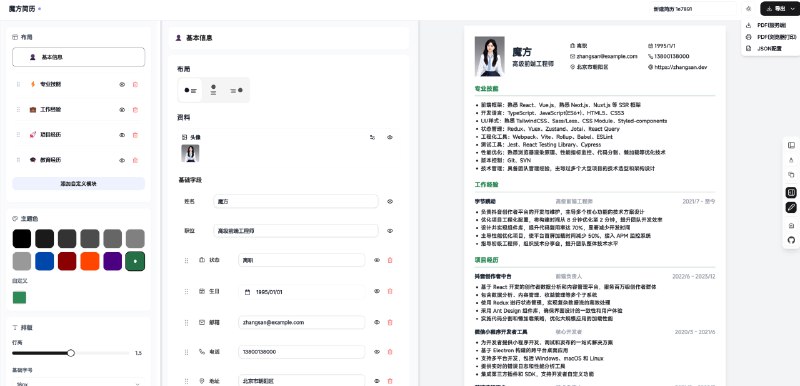This screenshot has width=800, height=386.
Task: Pick the blue theme color
Action: pyautogui.click(x=44, y=262)
